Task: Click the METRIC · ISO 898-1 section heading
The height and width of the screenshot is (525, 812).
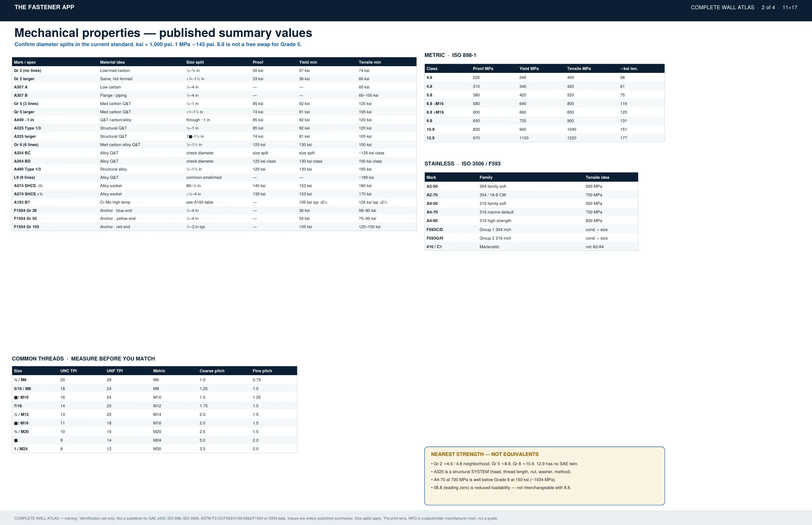Action: pos(450,55)
